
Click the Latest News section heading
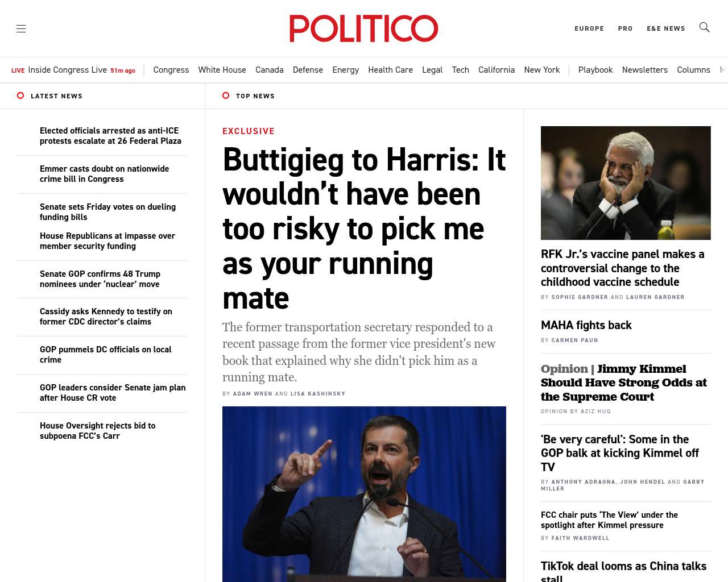[x=56, y=96]
